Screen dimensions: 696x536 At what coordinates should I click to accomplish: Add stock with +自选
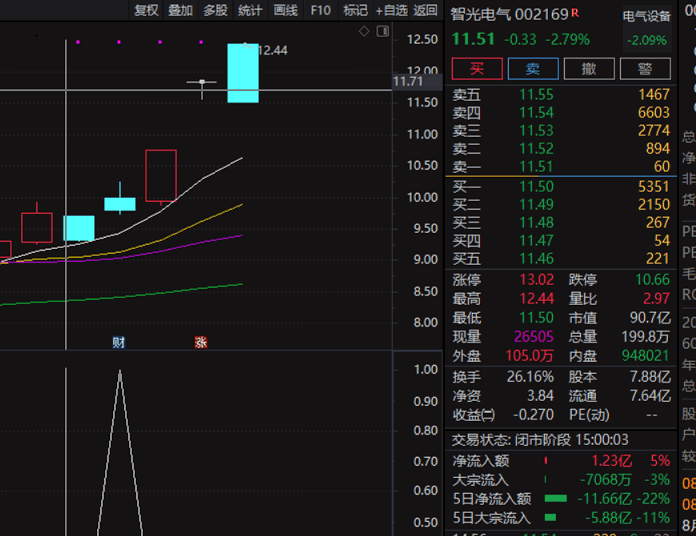[392, 10]
